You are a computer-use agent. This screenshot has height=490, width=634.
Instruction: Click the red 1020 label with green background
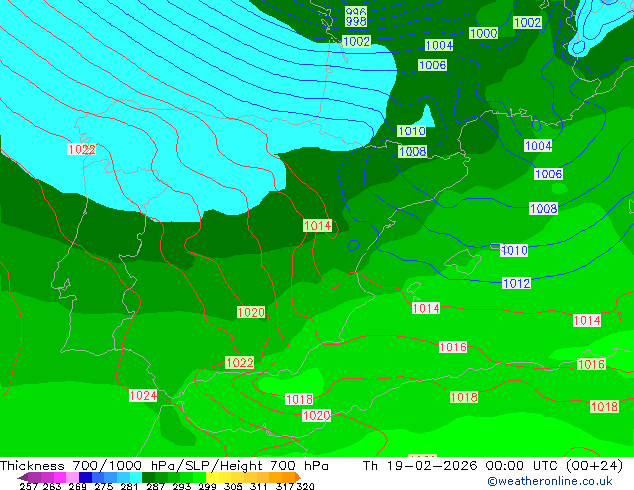[x=251, y=312]
